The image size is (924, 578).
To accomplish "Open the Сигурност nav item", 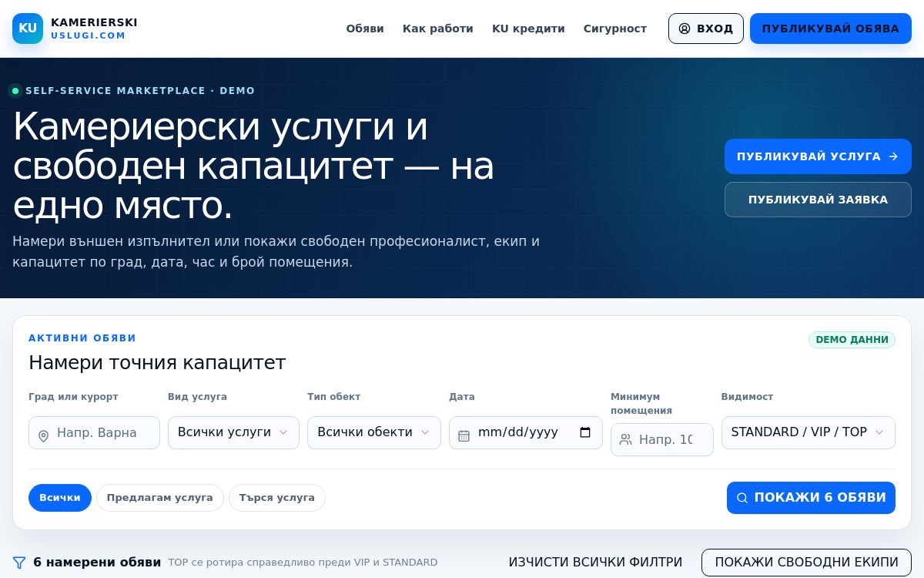I will 615,29.
